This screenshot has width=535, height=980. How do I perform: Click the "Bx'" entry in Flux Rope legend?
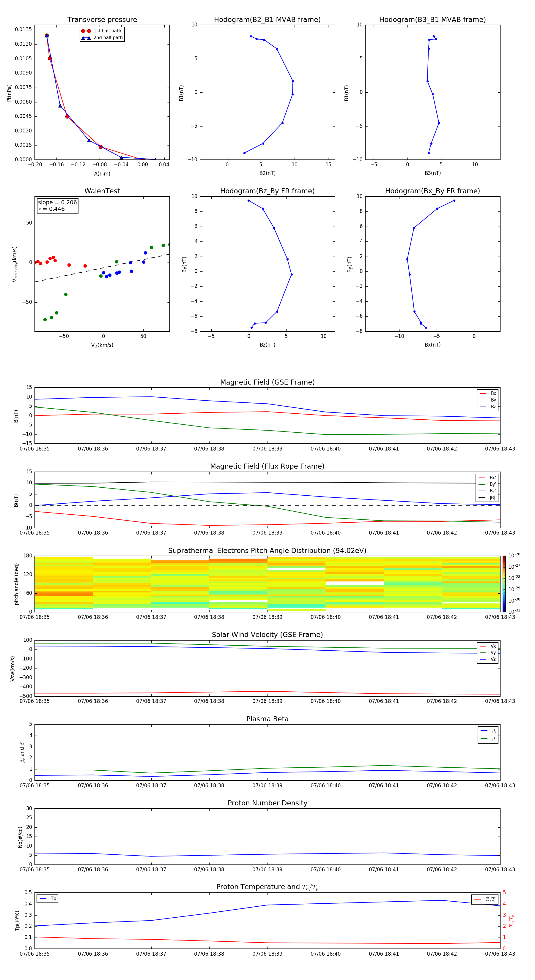pyautogui.click(x=487, y=478)
